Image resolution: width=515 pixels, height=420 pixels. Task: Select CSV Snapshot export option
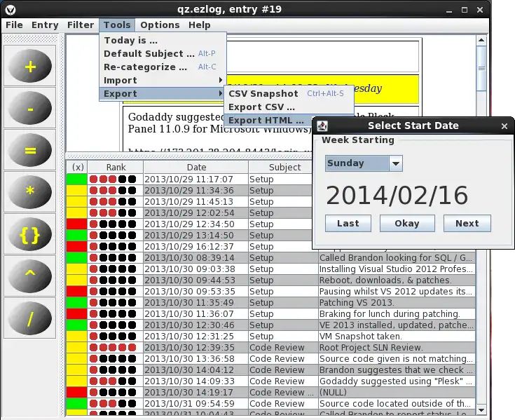click(289, 94)
